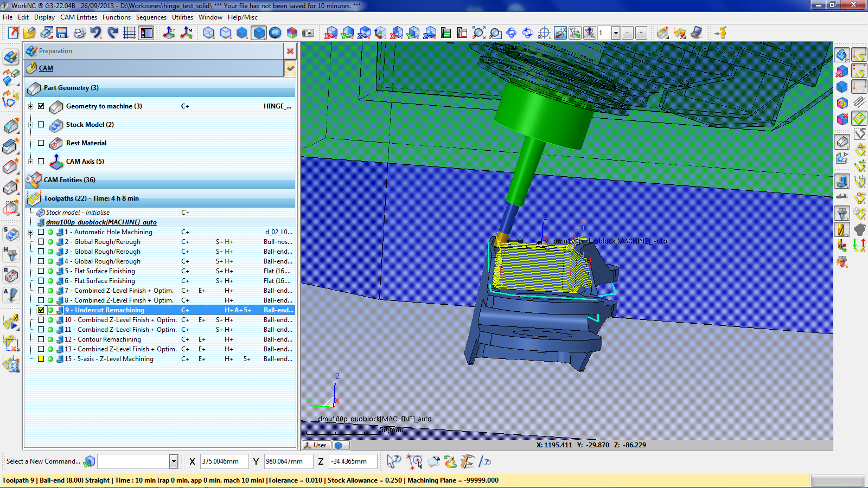Viewport: 868px width, 488px height.
Task: Expand the Automatic Hole Machining tree node
Action: pos(31,232)
